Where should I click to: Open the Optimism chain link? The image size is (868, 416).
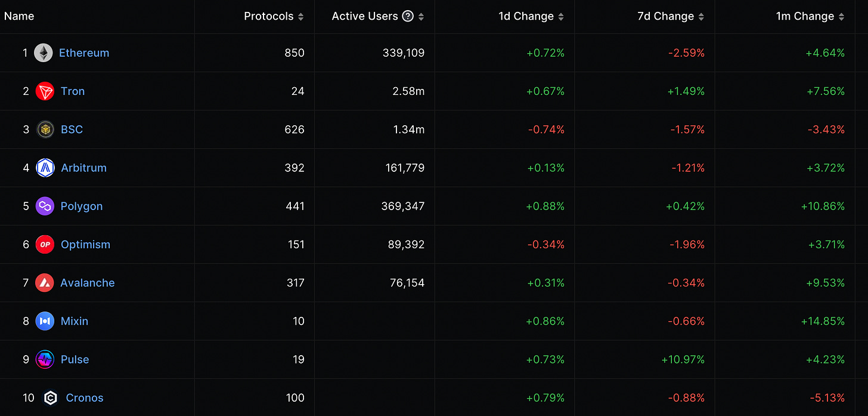85,244
